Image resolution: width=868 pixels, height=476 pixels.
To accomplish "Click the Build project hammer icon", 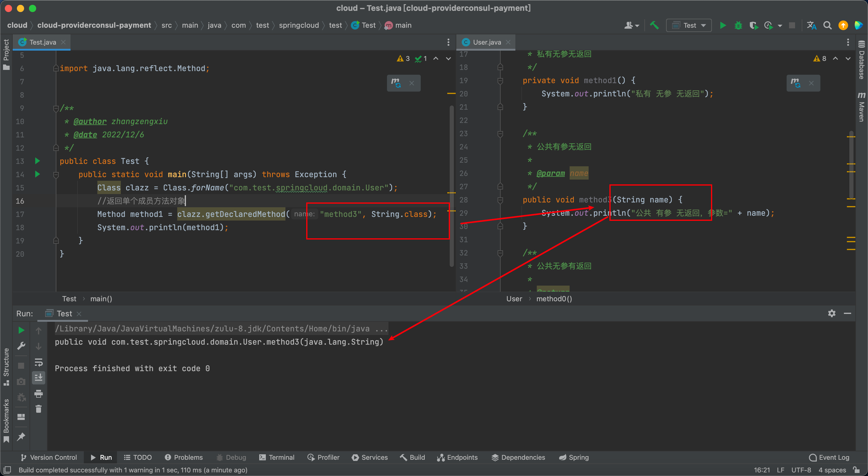I will point(654,25).
